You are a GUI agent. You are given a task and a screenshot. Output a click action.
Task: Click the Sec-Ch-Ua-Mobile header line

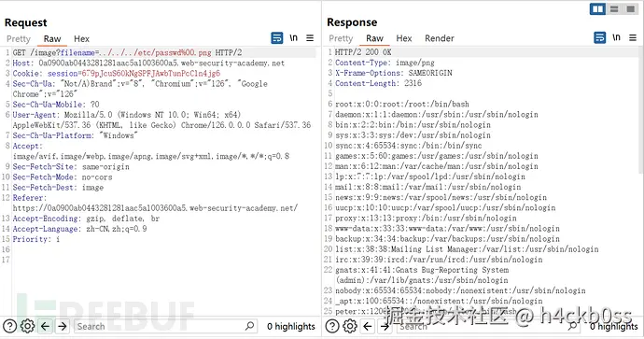[x=56, y=105]
